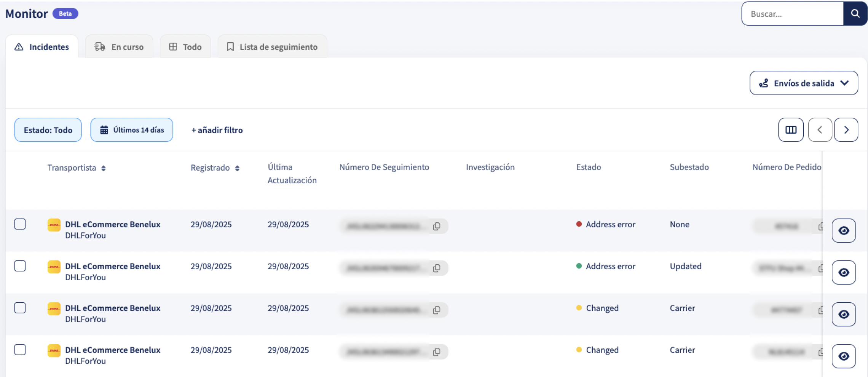Click the Beta badge
Screen dimensions: 868x377
tap(65, 14)
